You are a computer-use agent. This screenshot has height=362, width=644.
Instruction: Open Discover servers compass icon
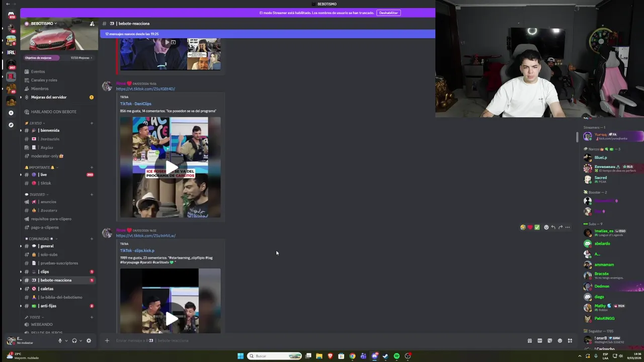[11, 125]
